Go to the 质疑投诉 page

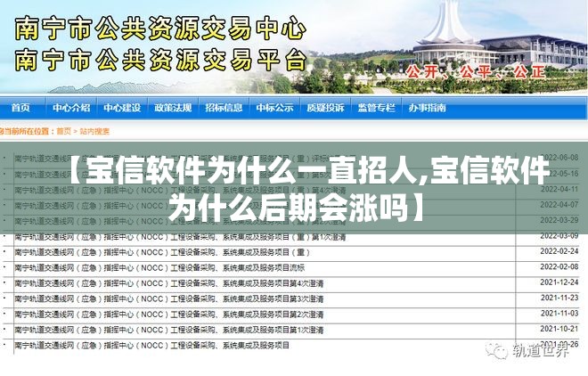click(325, 108)
